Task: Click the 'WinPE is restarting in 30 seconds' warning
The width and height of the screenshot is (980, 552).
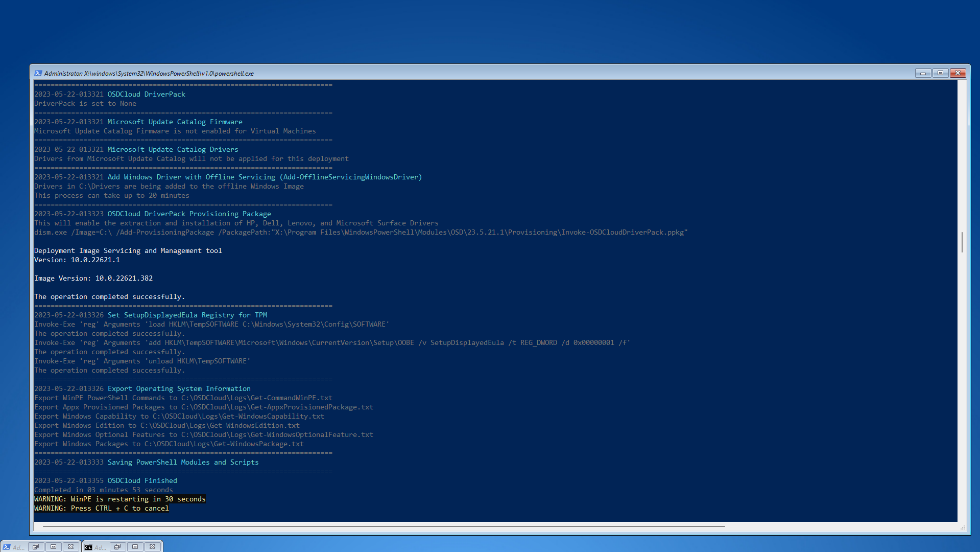Action: click(x=119, y=499)
